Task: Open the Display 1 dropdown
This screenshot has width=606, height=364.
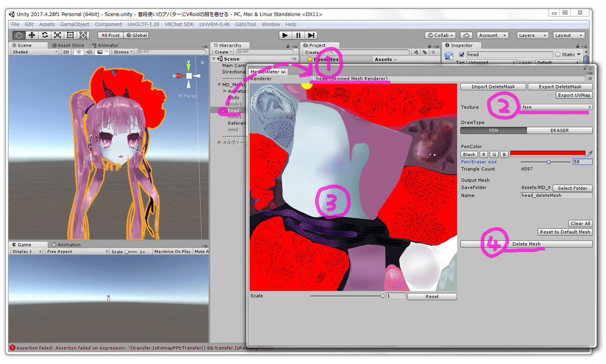Action: [x=26, y=251]
